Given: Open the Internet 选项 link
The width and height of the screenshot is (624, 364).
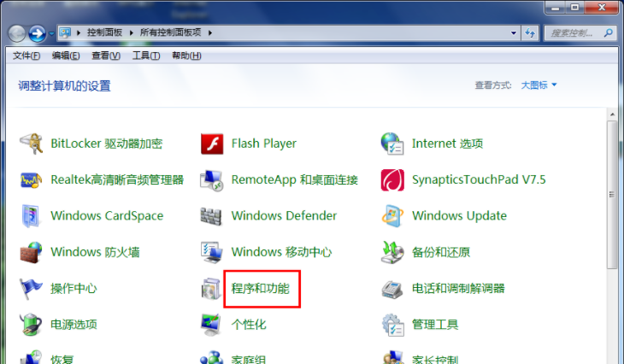Looking at the screenshot, I should click(x=447, y=144).
